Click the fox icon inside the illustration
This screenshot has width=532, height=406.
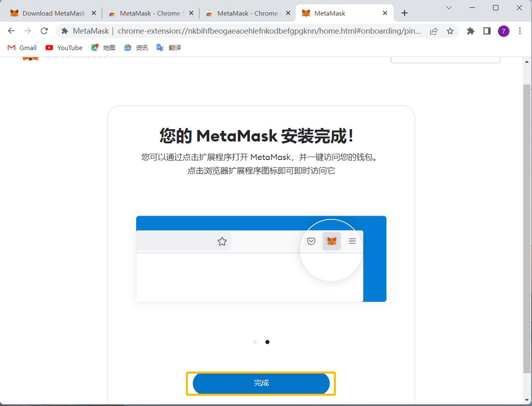click(x=332, y=241)
